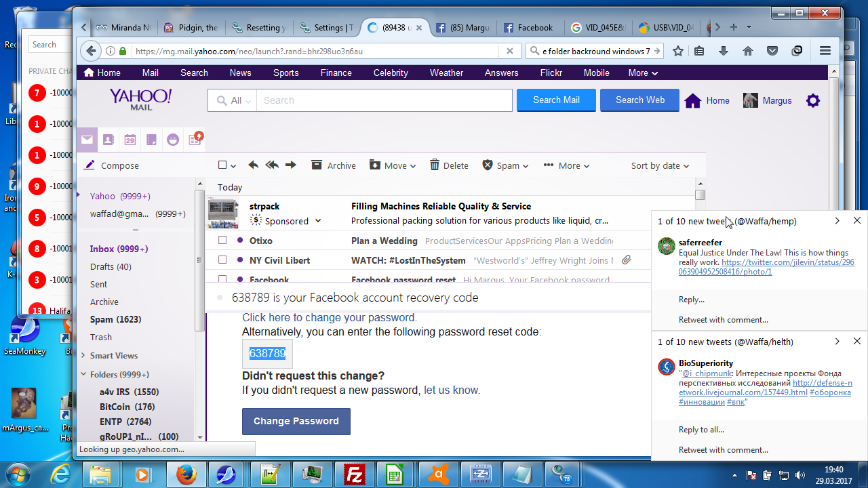Open the More actions dropdown in mail toolbar

click(566, 165)
